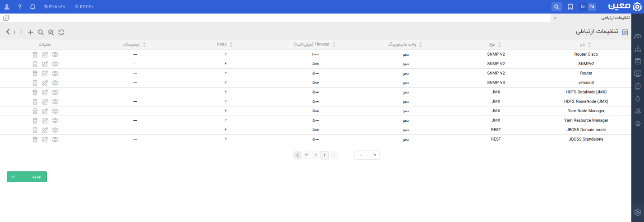Viewport: 644px width, 222px height.
Task: Click the HDFS DataNode(JMX) name cell
Action: coord(587,92)
